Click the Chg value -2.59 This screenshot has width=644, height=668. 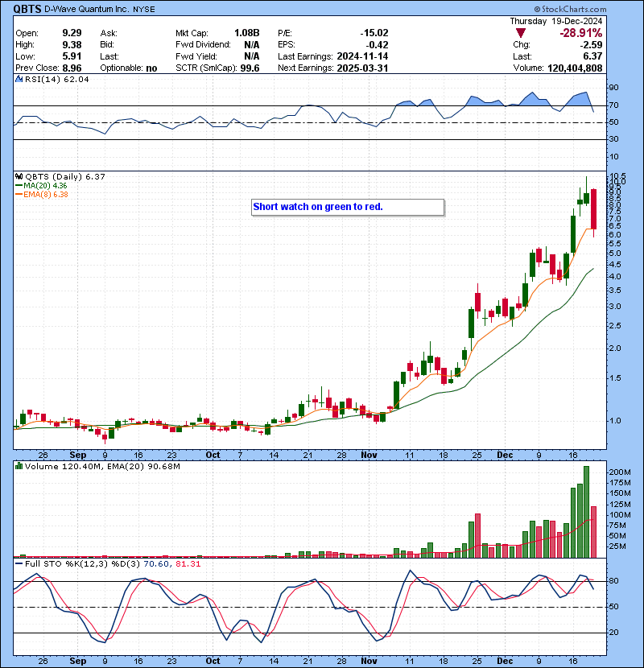pos(591,45)
